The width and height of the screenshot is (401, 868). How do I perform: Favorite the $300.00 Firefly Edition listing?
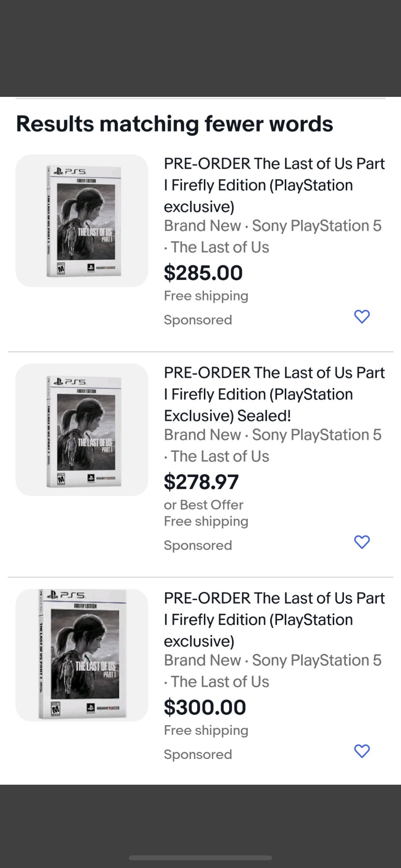[x=362, y=751]
